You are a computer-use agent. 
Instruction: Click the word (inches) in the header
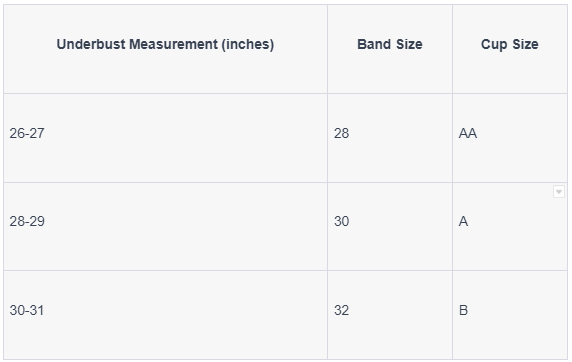pos(248,45)
